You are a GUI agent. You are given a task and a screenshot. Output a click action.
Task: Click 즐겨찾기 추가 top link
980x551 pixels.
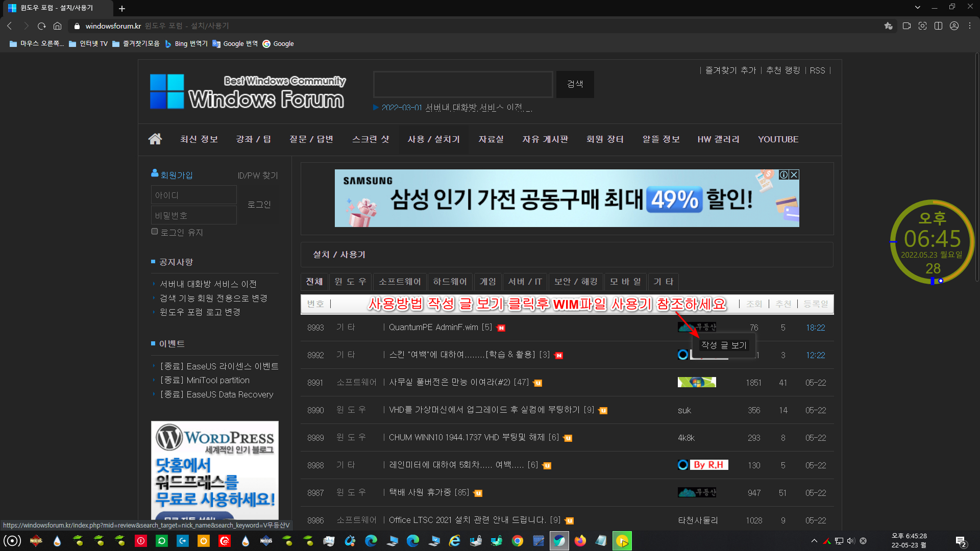730,70
